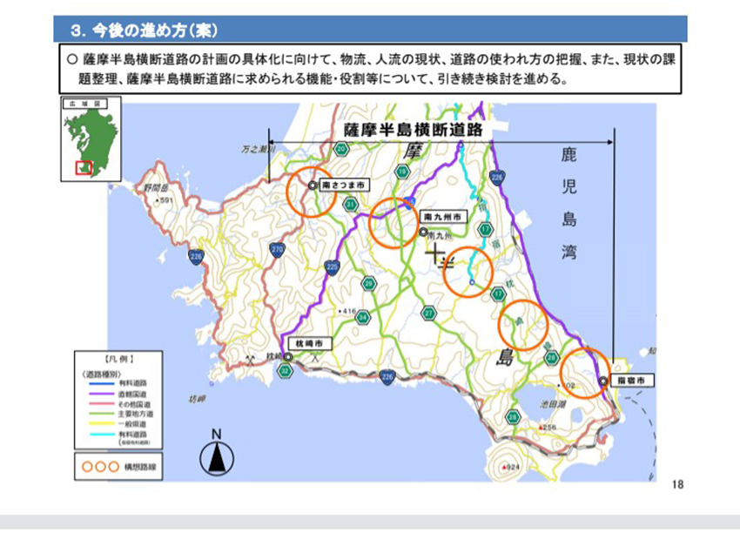Click the 万之瀬川 river label
Image resolution: width=740 pixels, height=560 pixels.
259,150
